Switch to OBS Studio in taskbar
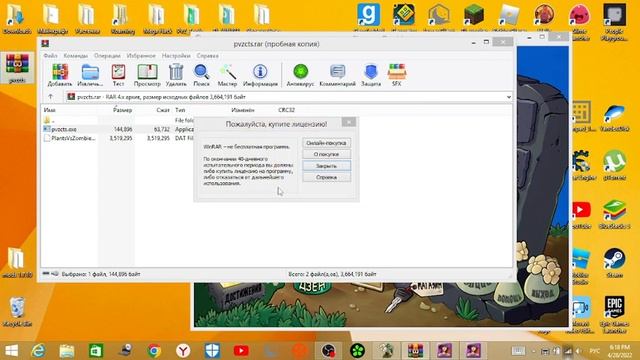This screenshot has width=640, height=360. pyautogui.click(x=328, y=351)
